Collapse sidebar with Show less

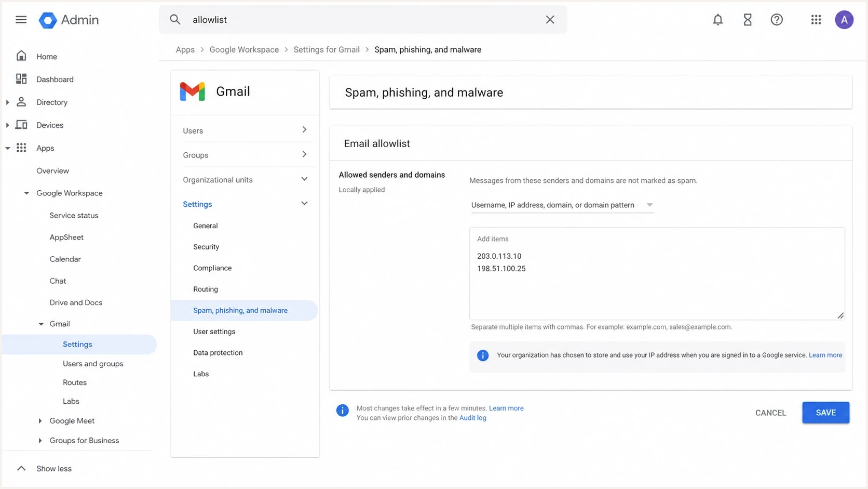click(x=44, y=468)
